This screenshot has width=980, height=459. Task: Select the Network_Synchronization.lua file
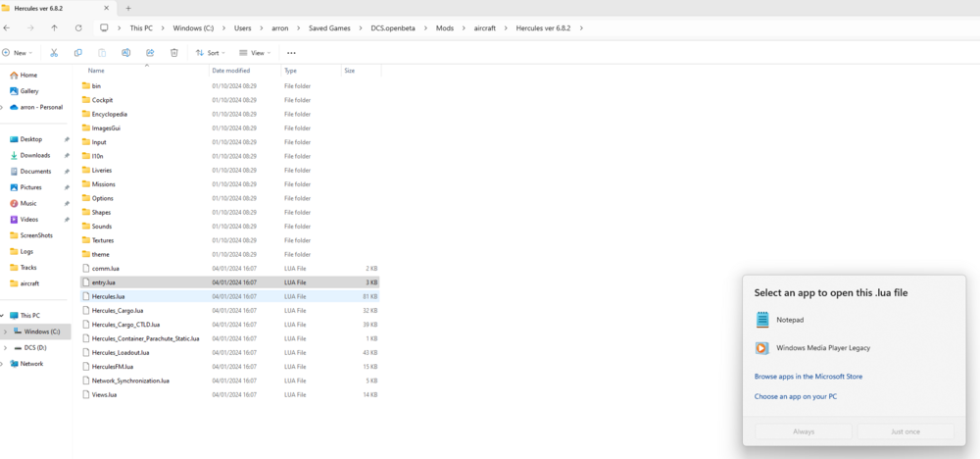230,381
